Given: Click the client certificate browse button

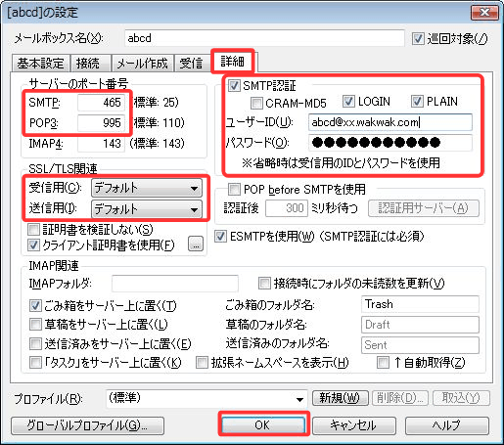Looking at the screenshot, I should pyautogui.click(x=196, y=245).
